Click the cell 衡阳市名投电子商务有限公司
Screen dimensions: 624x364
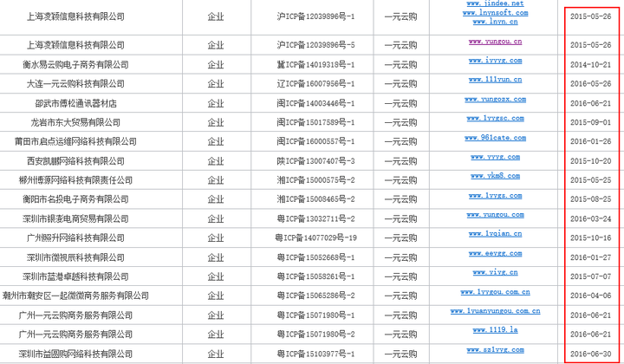tap(75, 199)
